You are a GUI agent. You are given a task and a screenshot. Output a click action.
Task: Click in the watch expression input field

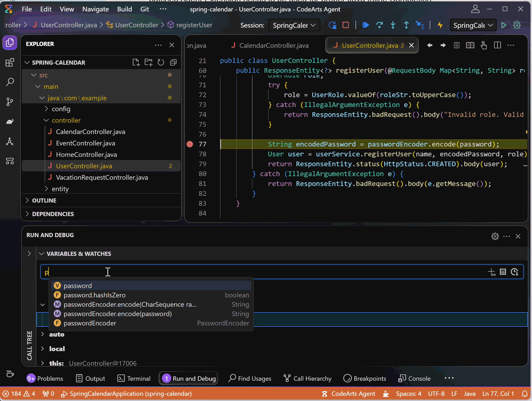tap(260, 272)
